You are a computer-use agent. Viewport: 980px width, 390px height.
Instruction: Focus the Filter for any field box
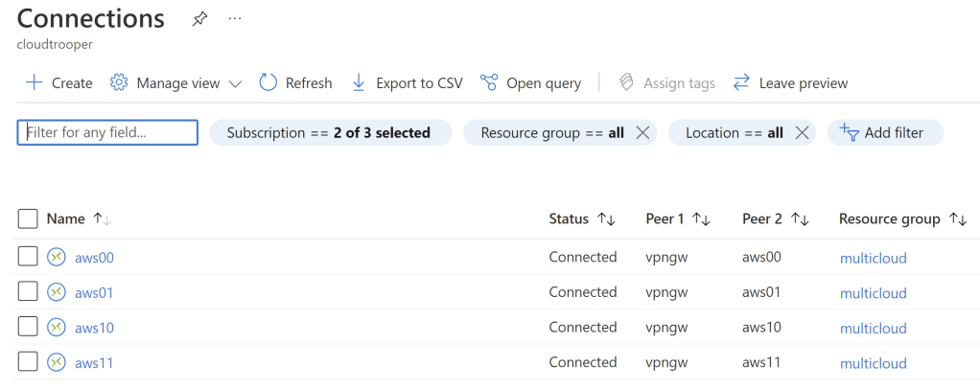tap(107, 132)
